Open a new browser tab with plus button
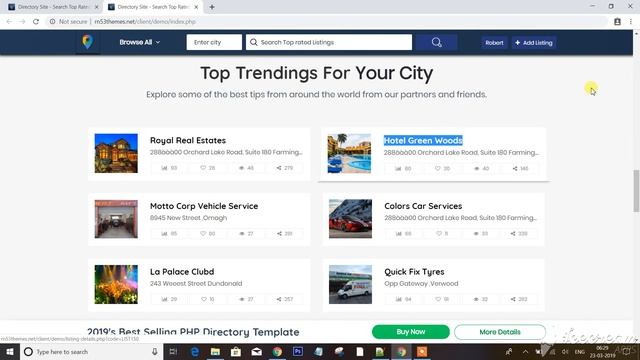This screenshot has height=360, width=640. click(212, 7)
